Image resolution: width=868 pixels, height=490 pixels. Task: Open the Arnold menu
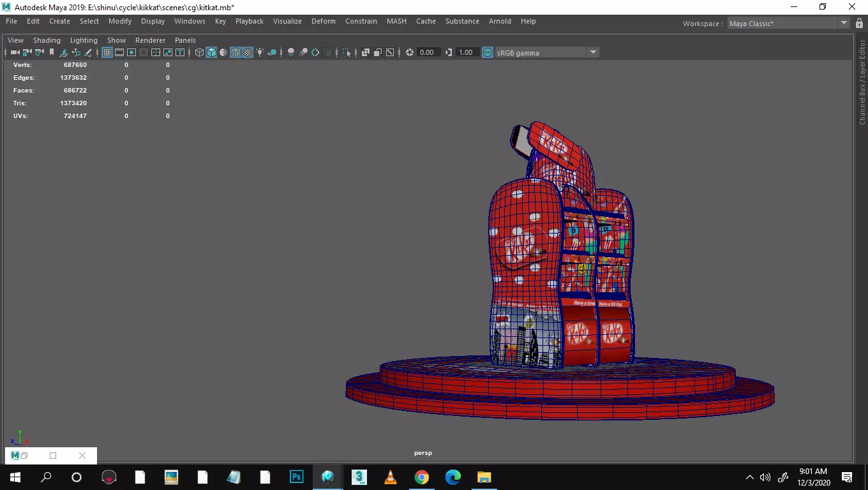coord(500,21)
